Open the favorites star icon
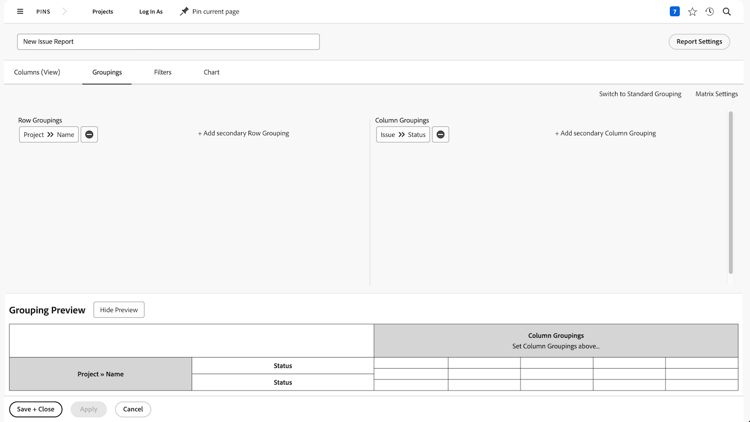750x422 pixels. click(692, 11)
